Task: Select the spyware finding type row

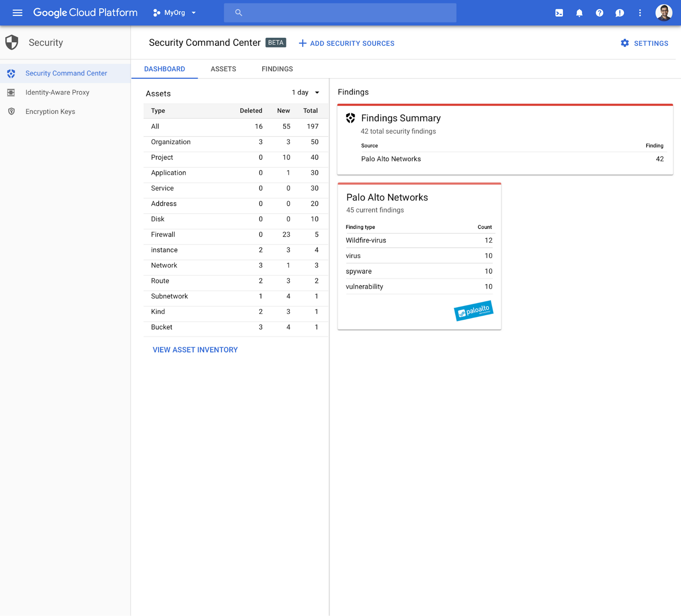Action: point(419,271)
